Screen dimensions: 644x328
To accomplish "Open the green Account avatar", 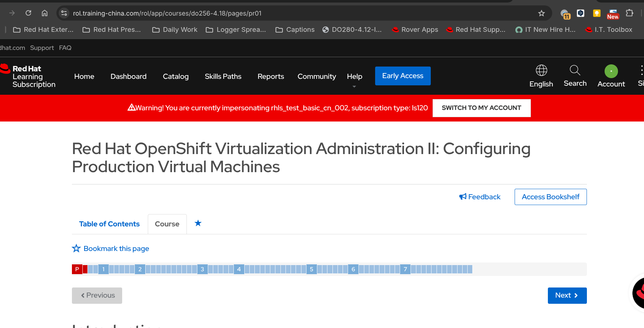I will [x=611, y=71].
